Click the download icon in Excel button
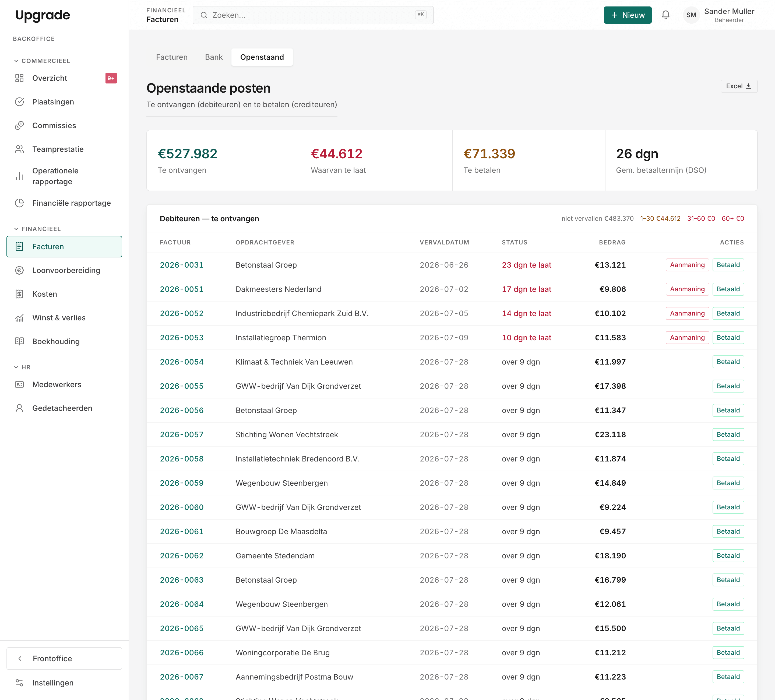This screenshot has height=700, width=775. tap(748, 86)
